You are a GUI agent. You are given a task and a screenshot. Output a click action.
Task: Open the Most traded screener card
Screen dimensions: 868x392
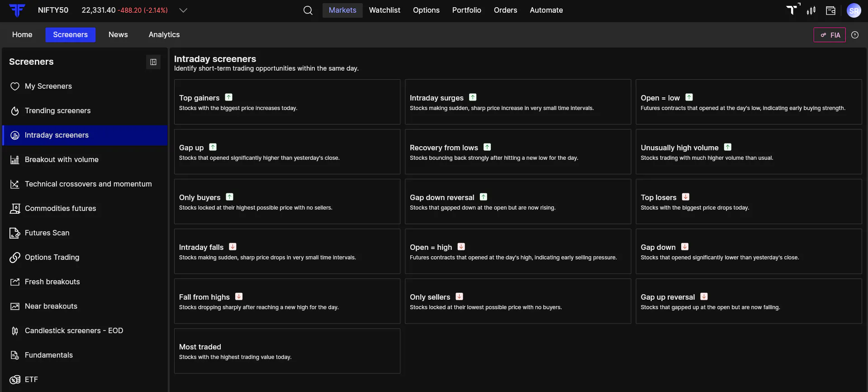pos(287,351)
